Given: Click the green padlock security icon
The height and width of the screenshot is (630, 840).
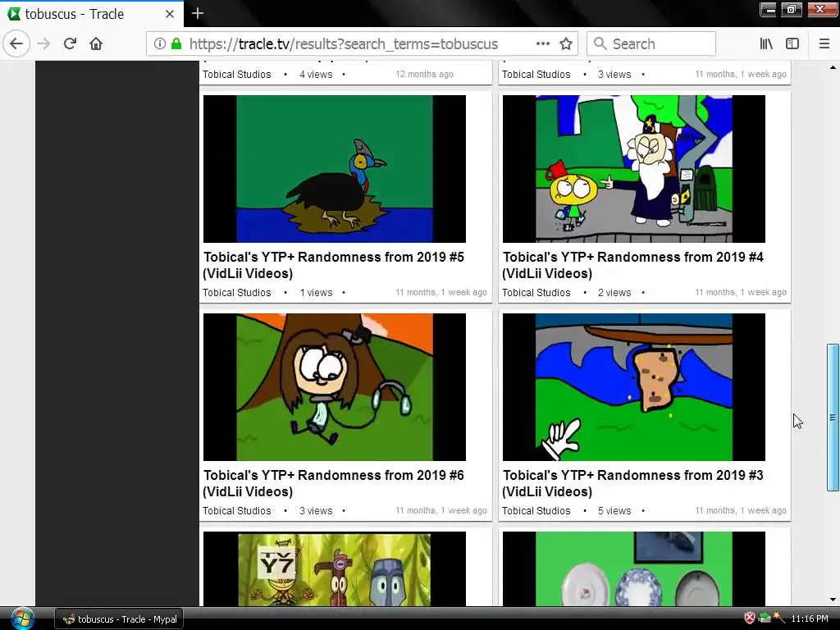Looking at the screenshot, I should 176,43.
